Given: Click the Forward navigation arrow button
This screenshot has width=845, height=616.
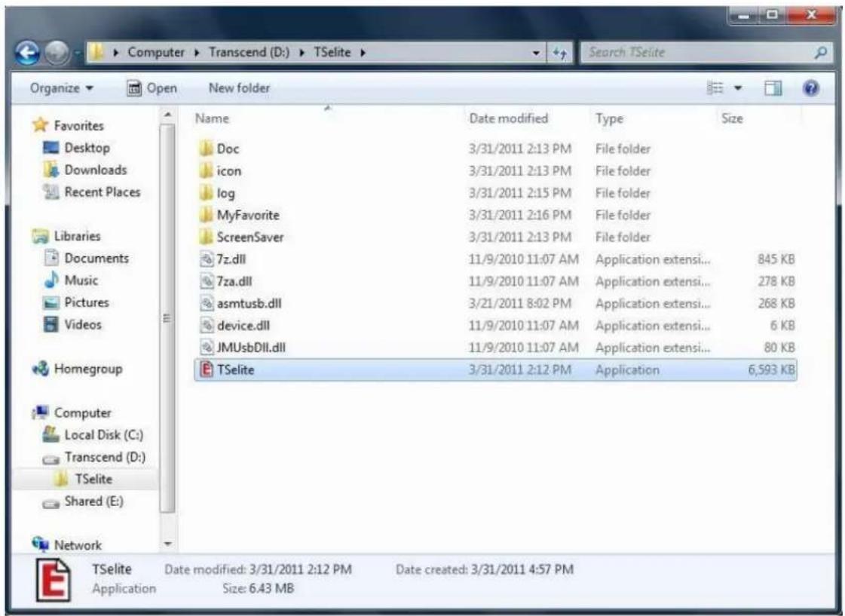Looking at the screenshot, I should point(57,53).
